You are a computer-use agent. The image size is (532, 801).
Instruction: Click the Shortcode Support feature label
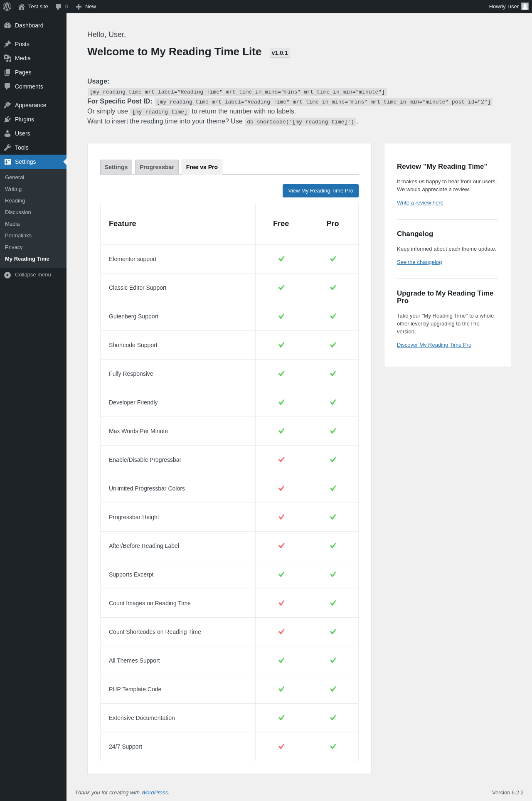coord(133,345)
